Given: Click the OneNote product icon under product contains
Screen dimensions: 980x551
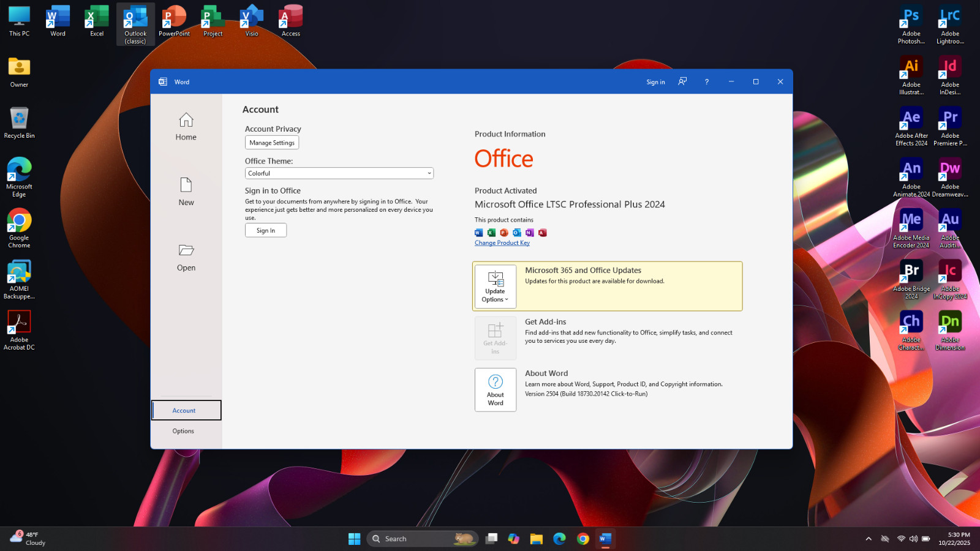Looking at the screenshot, I should click(530, 233).
